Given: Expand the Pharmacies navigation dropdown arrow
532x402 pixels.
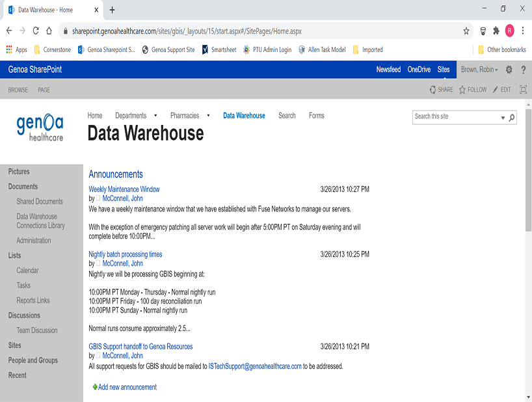Looking at the screenshot, I should point(208,116).
